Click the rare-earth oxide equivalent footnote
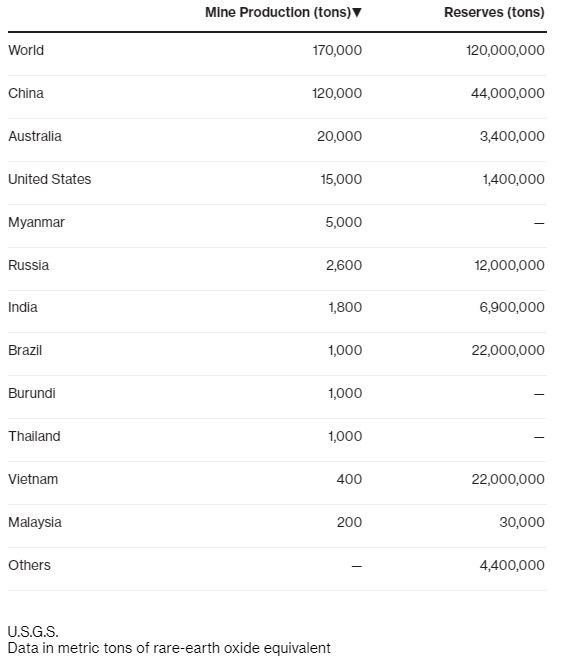This screenshot has height=660, width=561. tap(169, 648)
